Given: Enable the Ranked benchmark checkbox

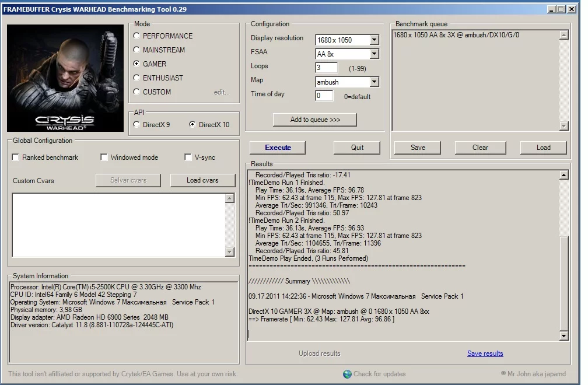Looking at the screenshot, I should tap(16, 157).
